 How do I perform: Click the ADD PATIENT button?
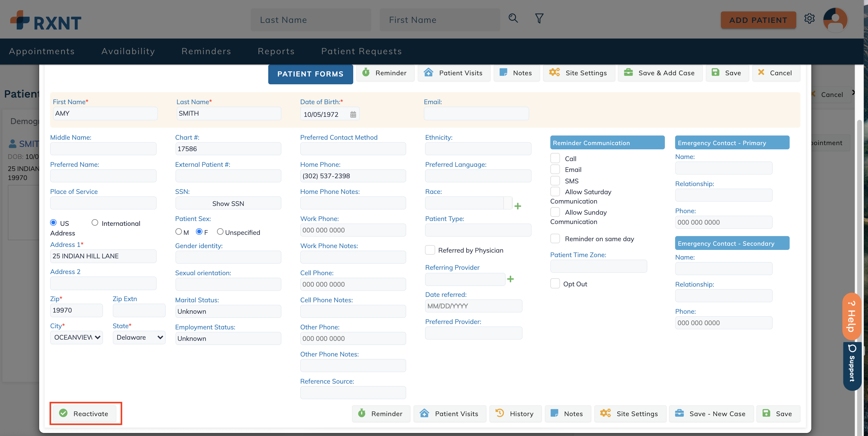click(758, 20)
